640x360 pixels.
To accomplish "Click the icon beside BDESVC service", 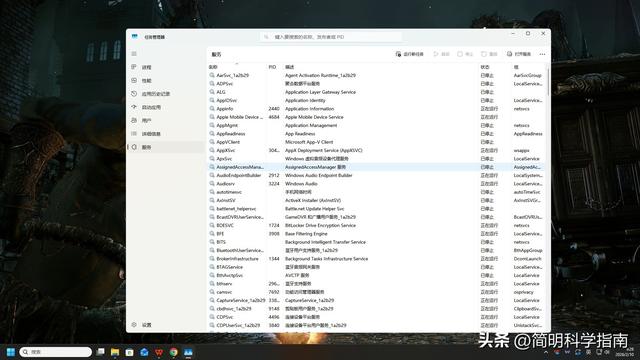I will 212,225.
